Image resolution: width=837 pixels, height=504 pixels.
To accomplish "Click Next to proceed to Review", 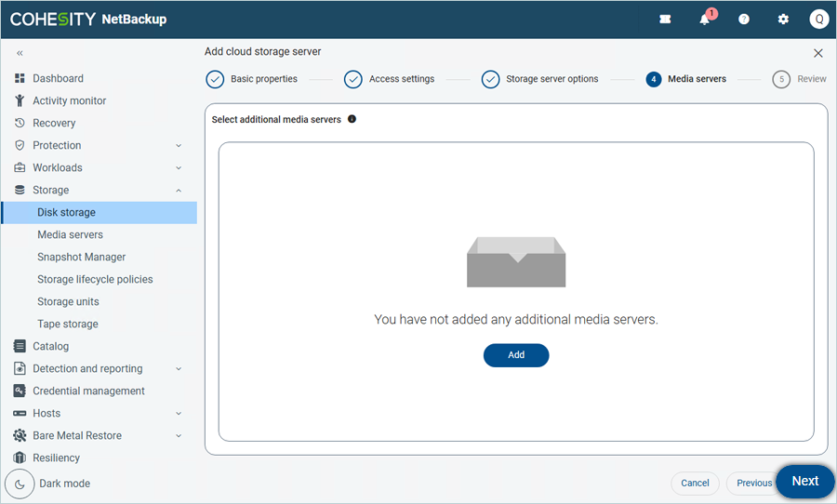I will coord(804,482).
